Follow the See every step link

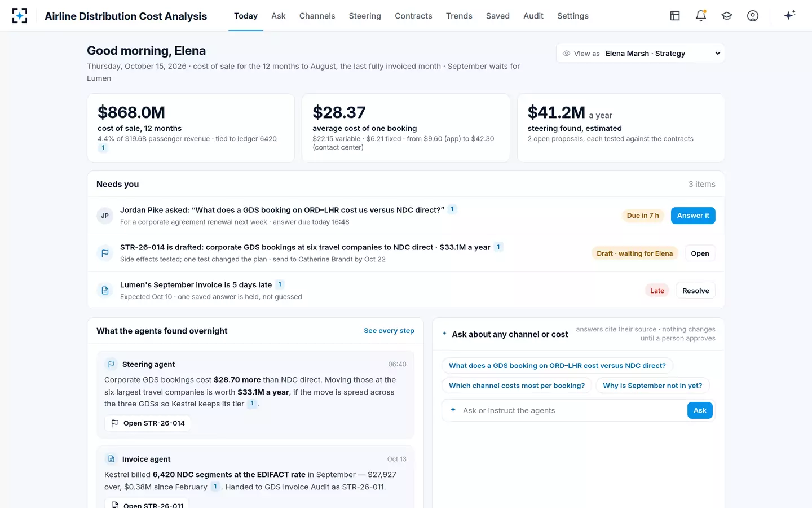pyautogui.click(x=389, y=331)
